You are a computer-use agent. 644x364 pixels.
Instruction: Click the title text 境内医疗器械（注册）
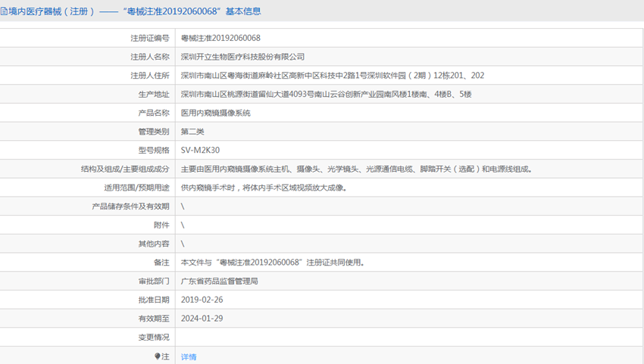[52, 11]
